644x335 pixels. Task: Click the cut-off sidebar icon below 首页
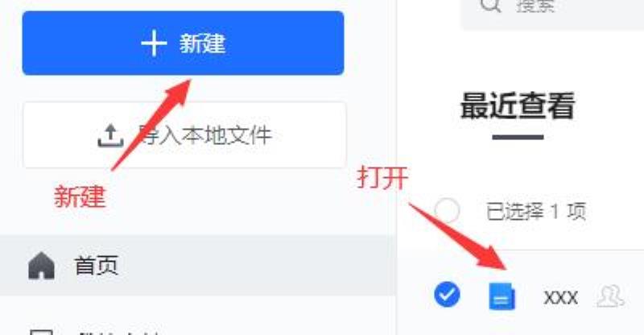click(x=42, y=332)
